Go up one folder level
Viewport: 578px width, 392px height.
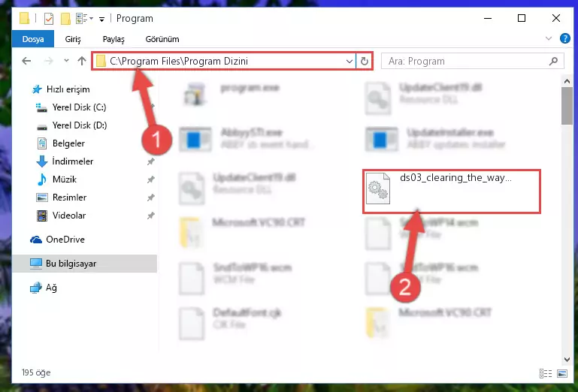click(x=82, y=61)
